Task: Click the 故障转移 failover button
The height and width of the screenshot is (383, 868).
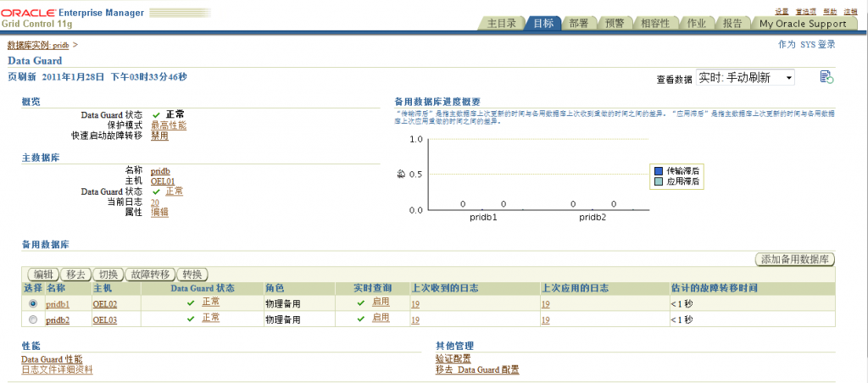Action: [151, 274]
